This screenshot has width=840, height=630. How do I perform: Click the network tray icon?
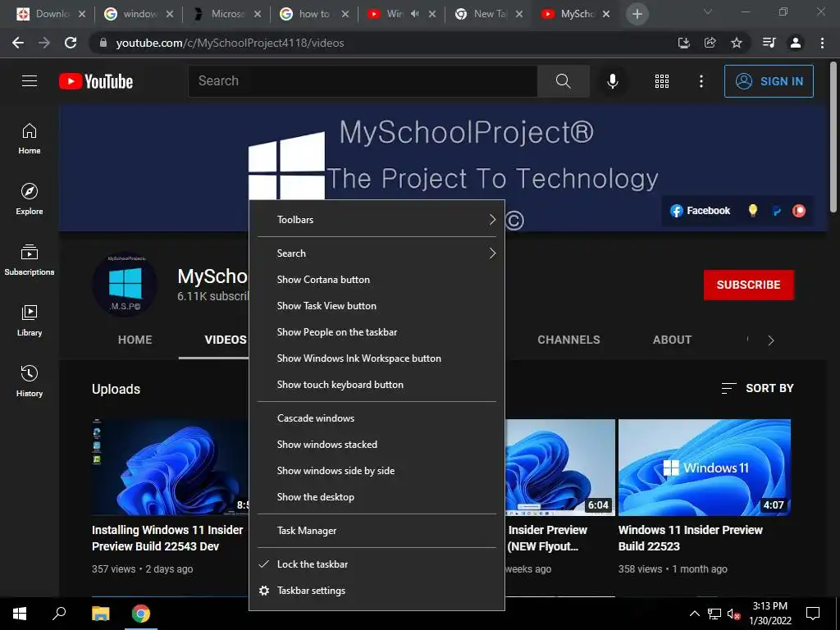714,614
